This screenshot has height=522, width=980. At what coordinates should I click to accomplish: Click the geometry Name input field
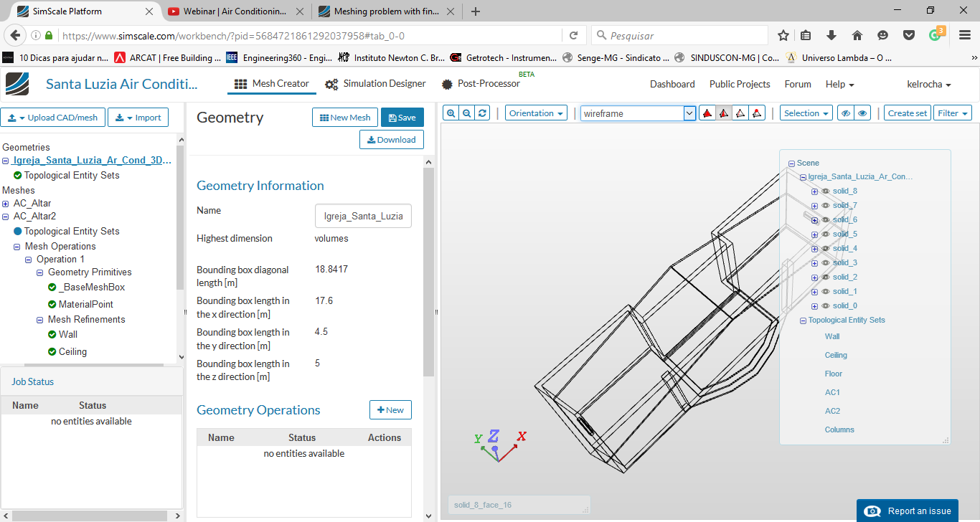tap(363, 216)
